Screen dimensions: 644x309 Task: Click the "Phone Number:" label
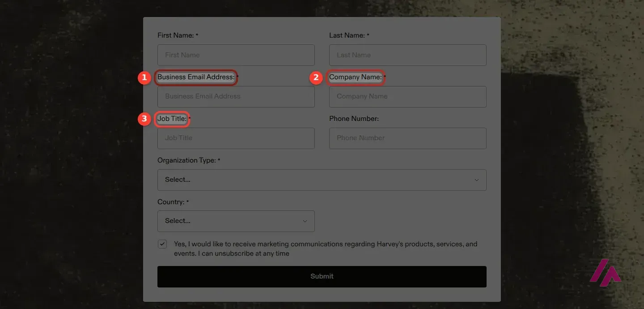tap(354, 119)
